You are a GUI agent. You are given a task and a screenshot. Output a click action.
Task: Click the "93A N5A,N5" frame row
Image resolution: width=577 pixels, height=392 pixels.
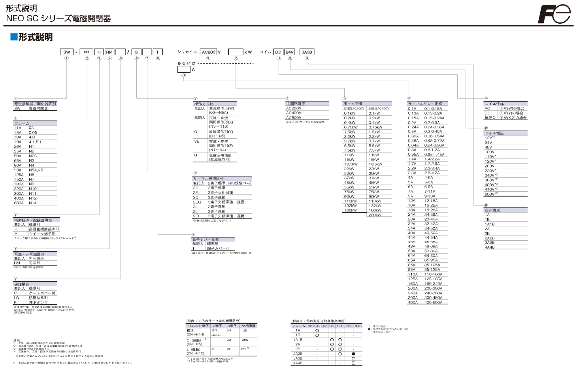click(x=35, y=170)
